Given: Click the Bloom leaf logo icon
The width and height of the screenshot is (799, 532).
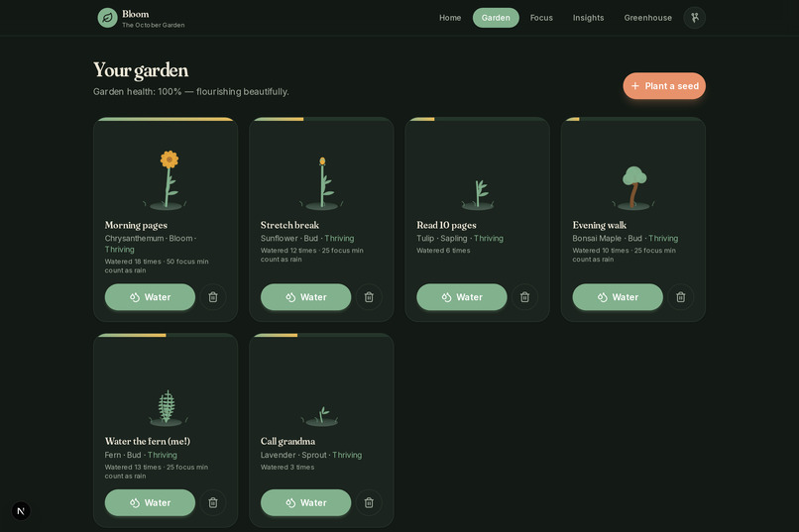Looking at the screenshot, I should click(107, 18).
